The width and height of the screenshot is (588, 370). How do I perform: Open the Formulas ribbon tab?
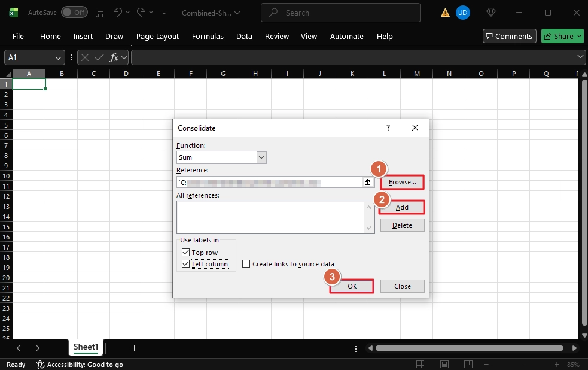(x=208, y=37)
